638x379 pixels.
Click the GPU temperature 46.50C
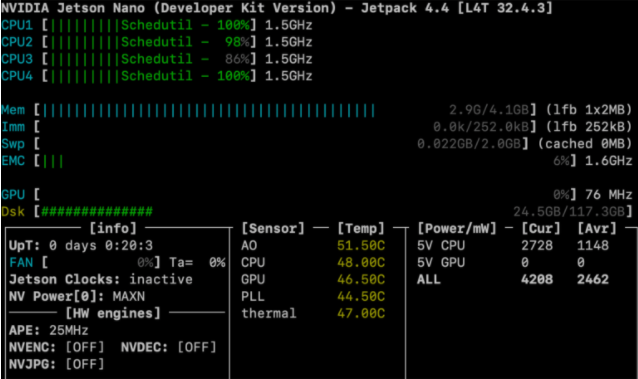click(361, 279)
